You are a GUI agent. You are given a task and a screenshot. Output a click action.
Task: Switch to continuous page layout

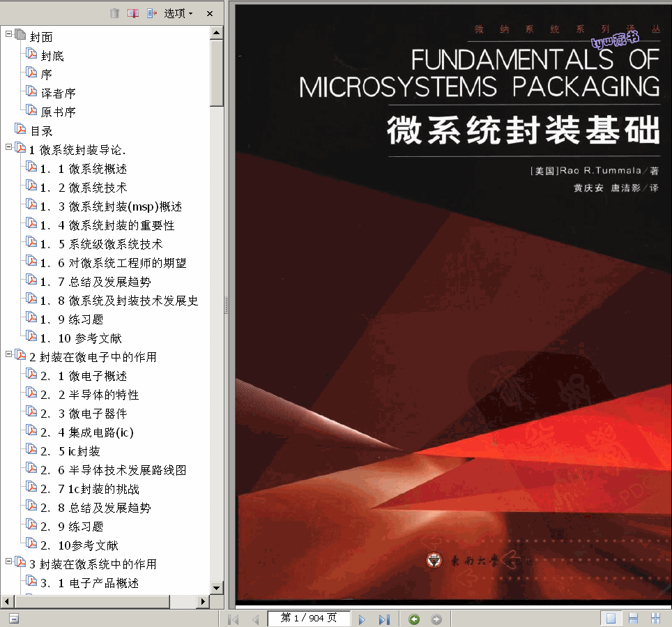click(x=633, y=619)
